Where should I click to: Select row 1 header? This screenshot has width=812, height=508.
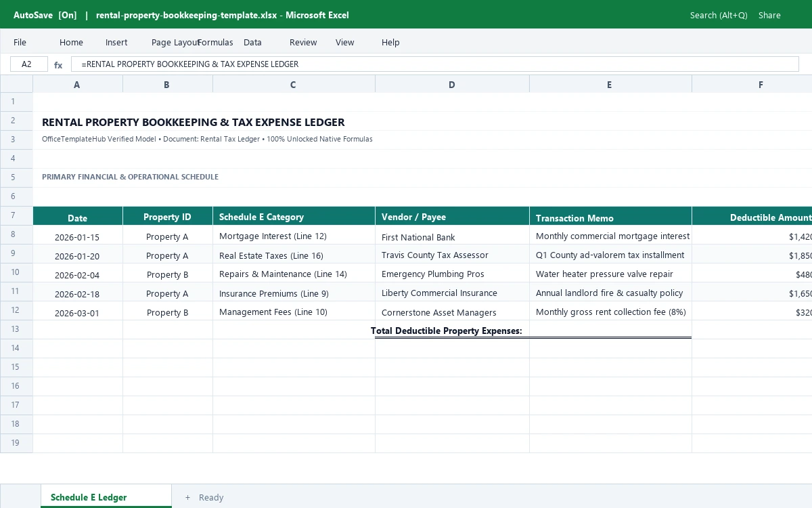point(16,102)
